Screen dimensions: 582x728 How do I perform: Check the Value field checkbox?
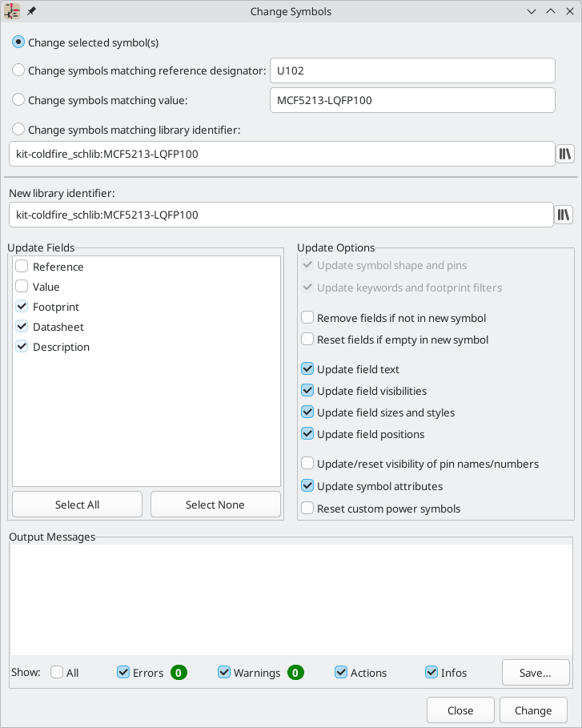point(22,287)
